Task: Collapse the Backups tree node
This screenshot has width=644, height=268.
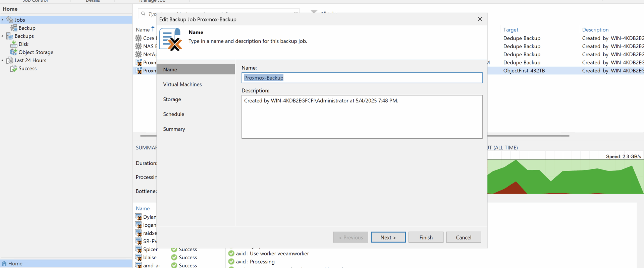Action: click(2, 36)
